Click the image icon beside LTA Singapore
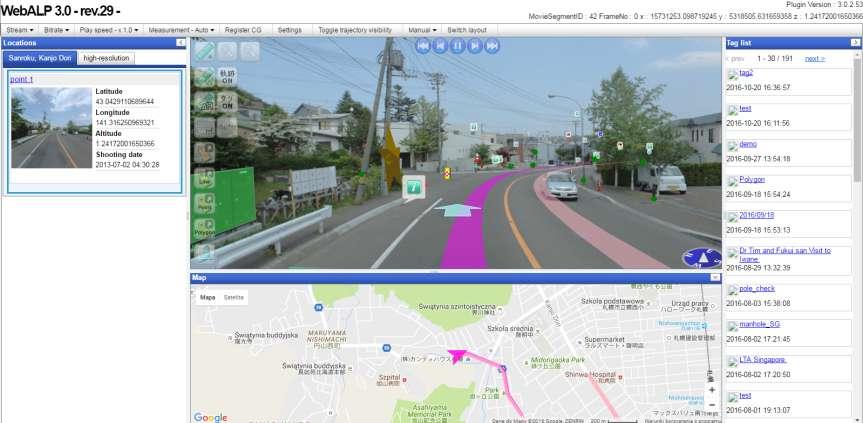This screenshot has width=863, height=423. pyautogui.click(x=733, y=361)
